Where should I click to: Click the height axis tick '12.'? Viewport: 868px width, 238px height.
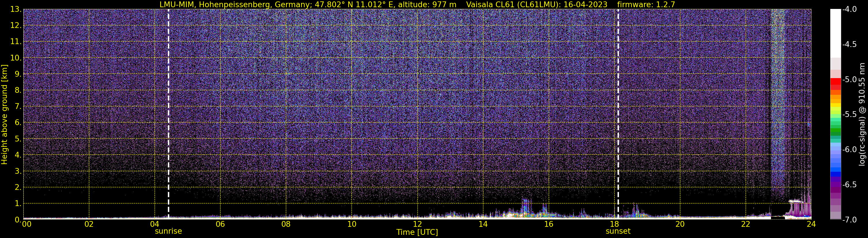[x=16, y=26]
